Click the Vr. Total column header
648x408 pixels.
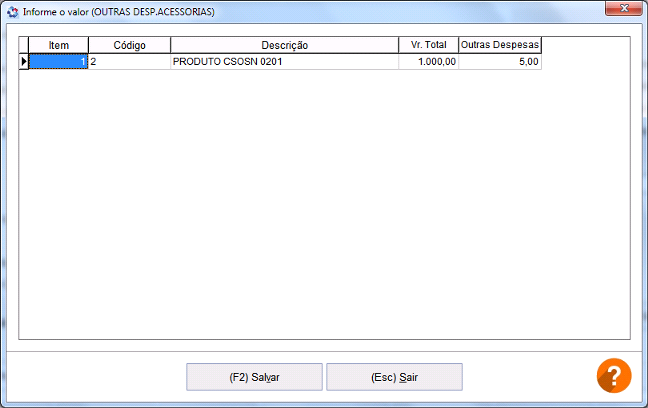(x=429, y=45)
